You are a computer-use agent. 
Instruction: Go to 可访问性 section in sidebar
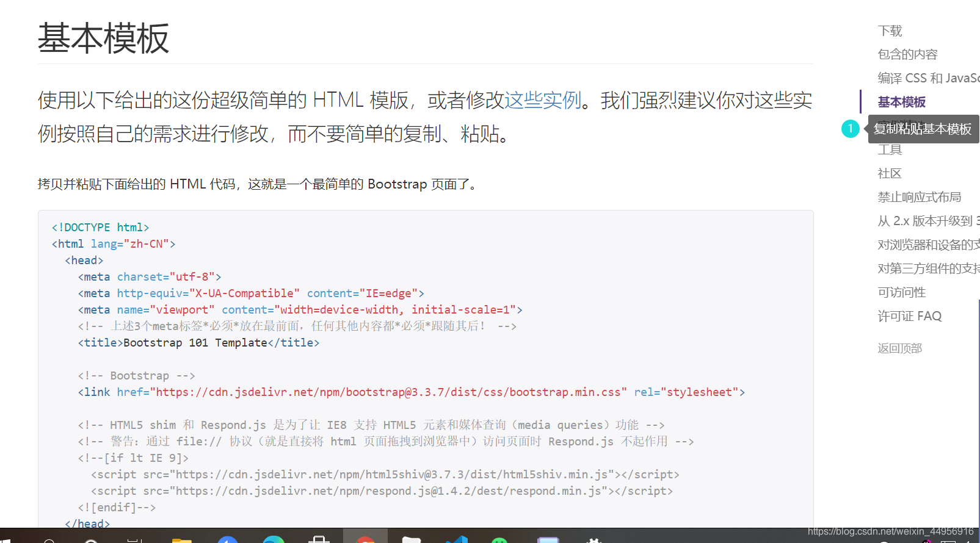(901, 292)
